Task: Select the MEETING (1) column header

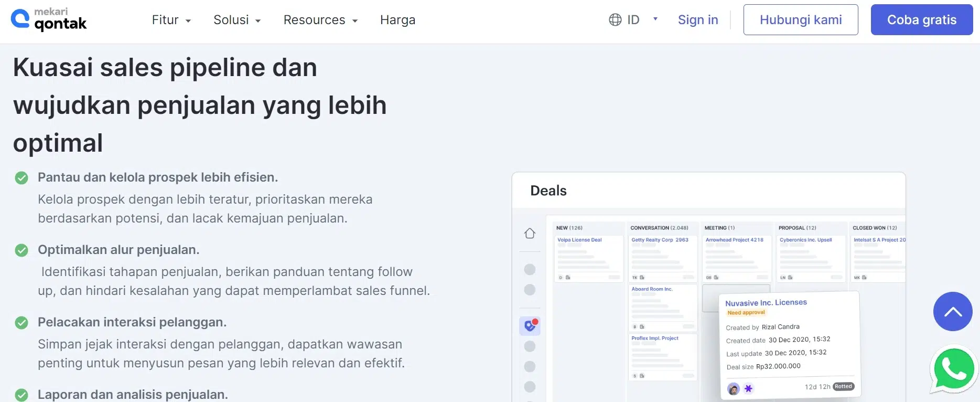Action: 719,228
